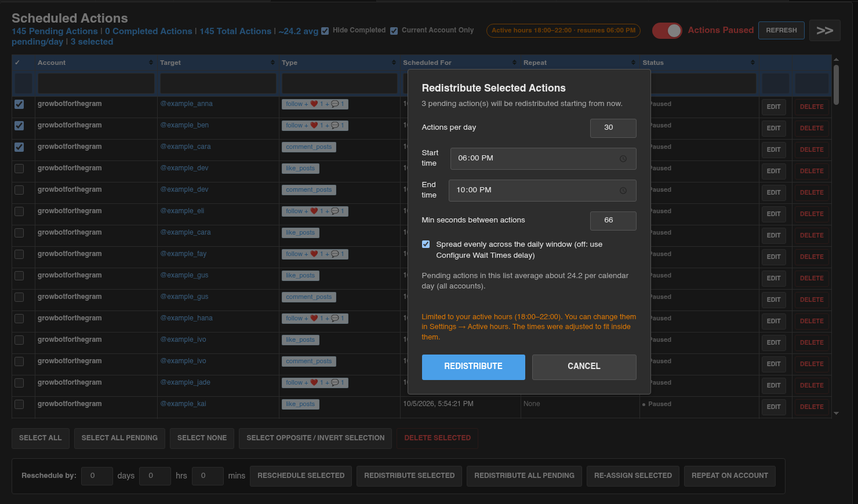Click scrollbar down arrow
858x504 pixels.
click(x=836, y=414)
